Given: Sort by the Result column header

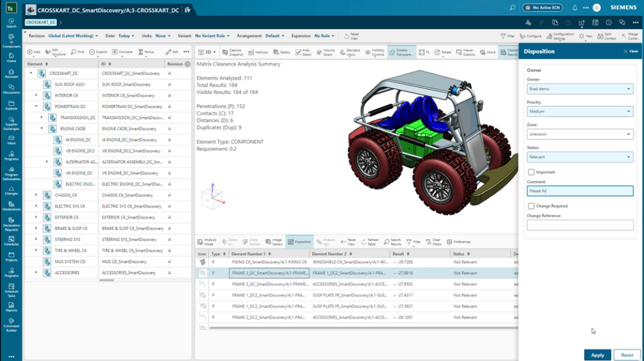Looking at the screenshot, I should pos(401,254).
